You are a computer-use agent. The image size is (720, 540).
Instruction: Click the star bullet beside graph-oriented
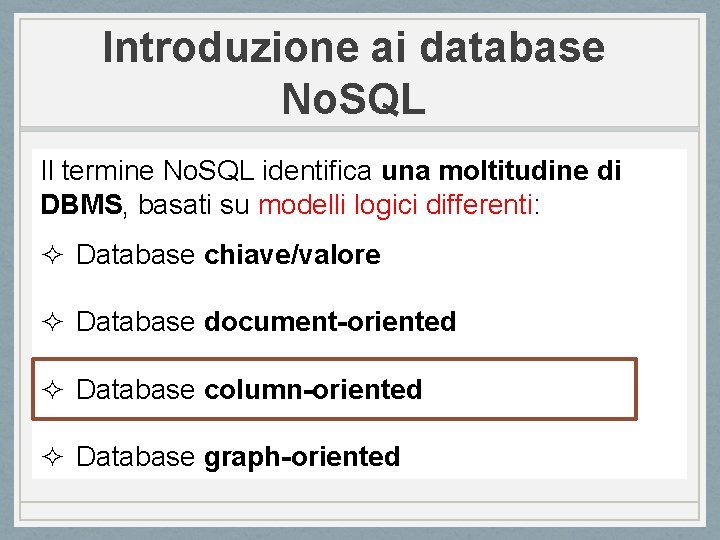tap(52, 456)
